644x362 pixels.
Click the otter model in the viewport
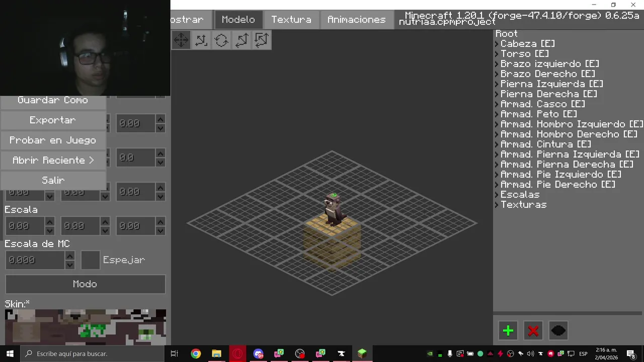tap(333, 209)
